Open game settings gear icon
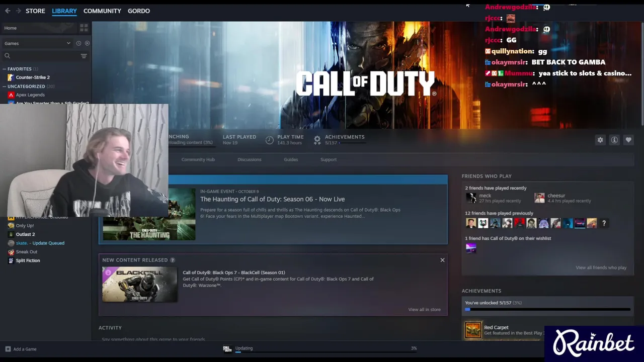Image resolution: width=644 pixels, height=362 pixels. click(x=600, y=140)
